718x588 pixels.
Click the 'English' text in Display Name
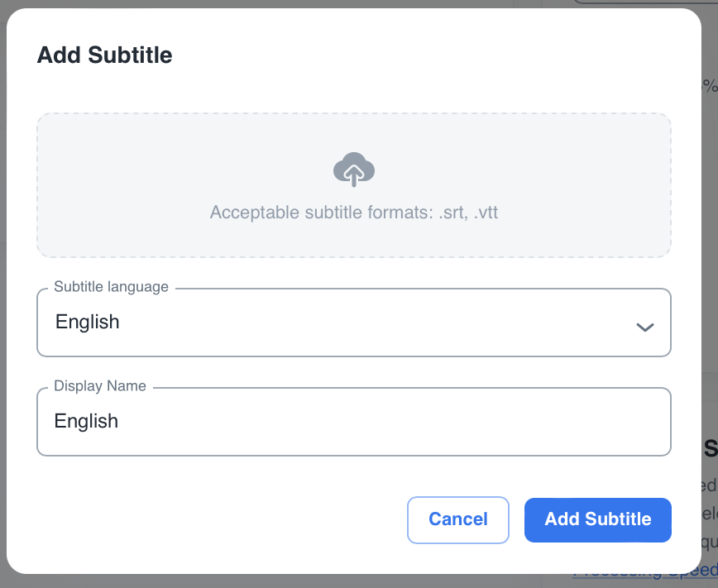86,421
